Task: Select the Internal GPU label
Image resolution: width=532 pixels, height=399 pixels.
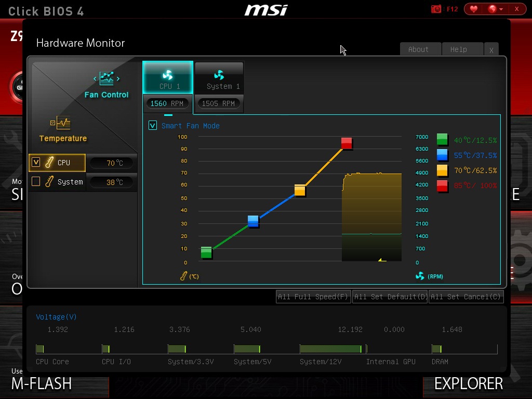Action: tap(391, 362)
